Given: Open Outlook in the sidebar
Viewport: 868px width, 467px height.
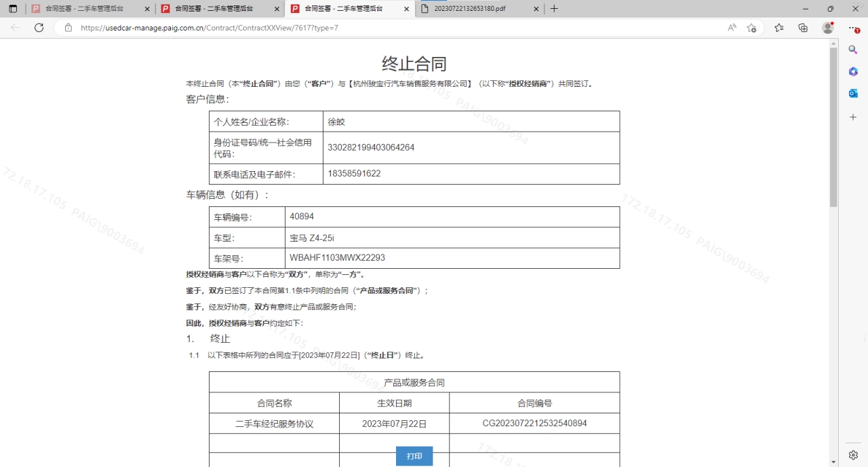Looking at the screenshot, I should (x=853, y=93).
